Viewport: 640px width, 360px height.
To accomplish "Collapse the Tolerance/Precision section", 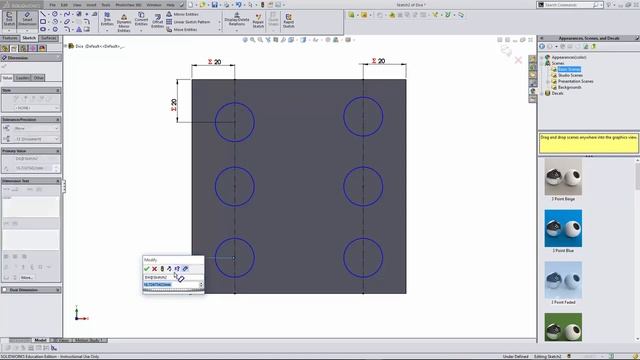I will tap(58, 120).
